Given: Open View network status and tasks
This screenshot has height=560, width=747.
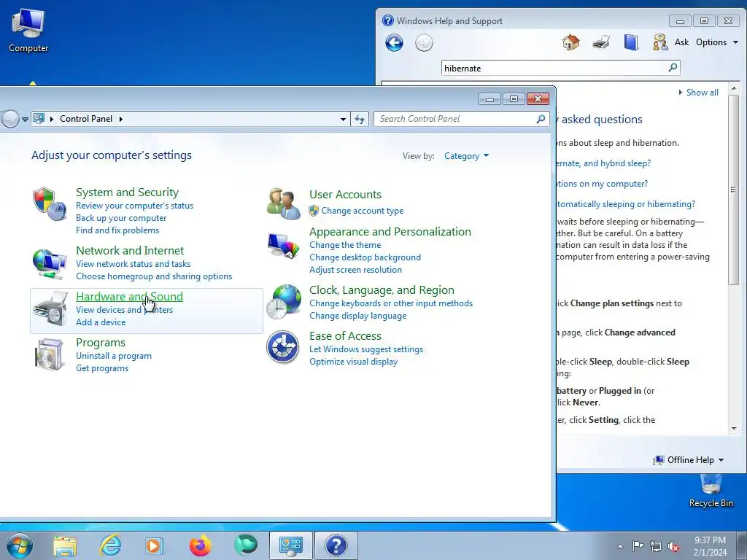Looking at the screenshot, I should (x=133, y=264).
